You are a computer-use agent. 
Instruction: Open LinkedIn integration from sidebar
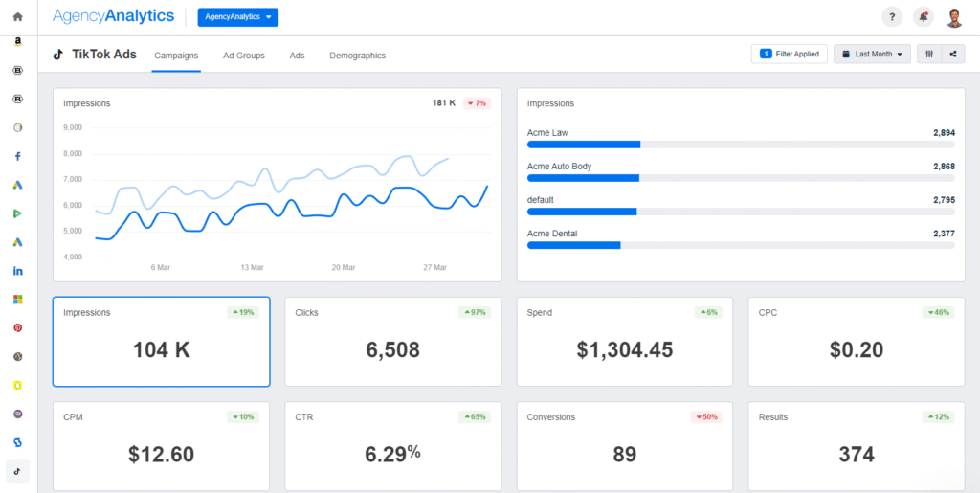pyautogui.click(x=18, y=271)
